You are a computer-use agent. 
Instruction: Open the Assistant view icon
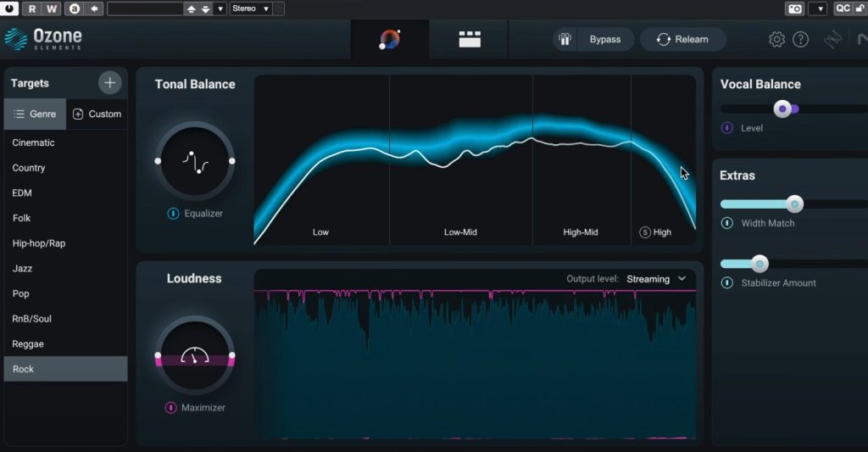point(390,39)
